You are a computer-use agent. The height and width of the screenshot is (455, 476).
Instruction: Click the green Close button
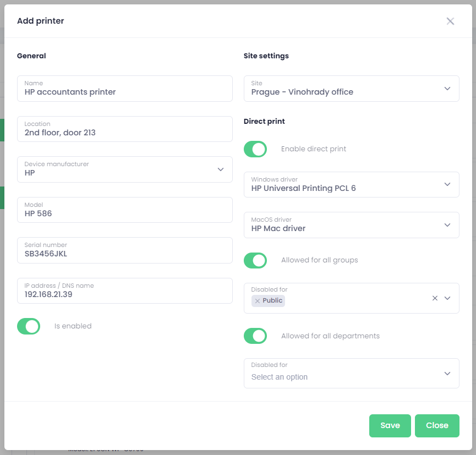tap(437, 425)
